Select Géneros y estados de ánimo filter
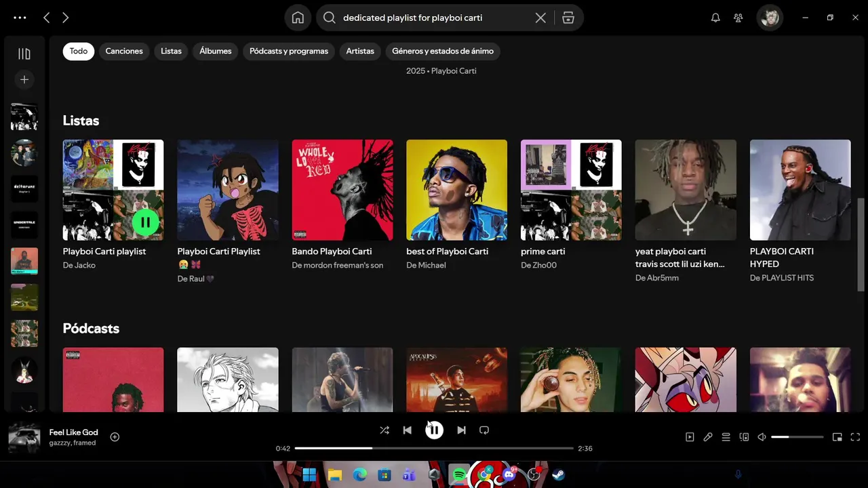This screenshot has height=488, width=868. [443, 51]
